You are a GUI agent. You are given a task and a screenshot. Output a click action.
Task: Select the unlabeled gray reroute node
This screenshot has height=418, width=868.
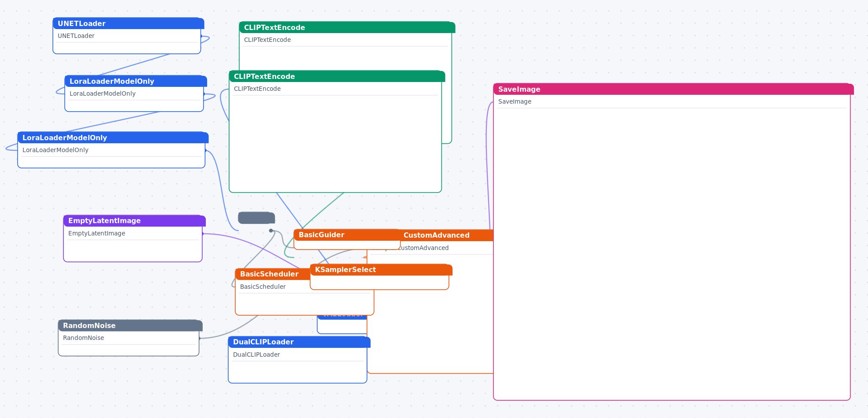click(256, 218)
